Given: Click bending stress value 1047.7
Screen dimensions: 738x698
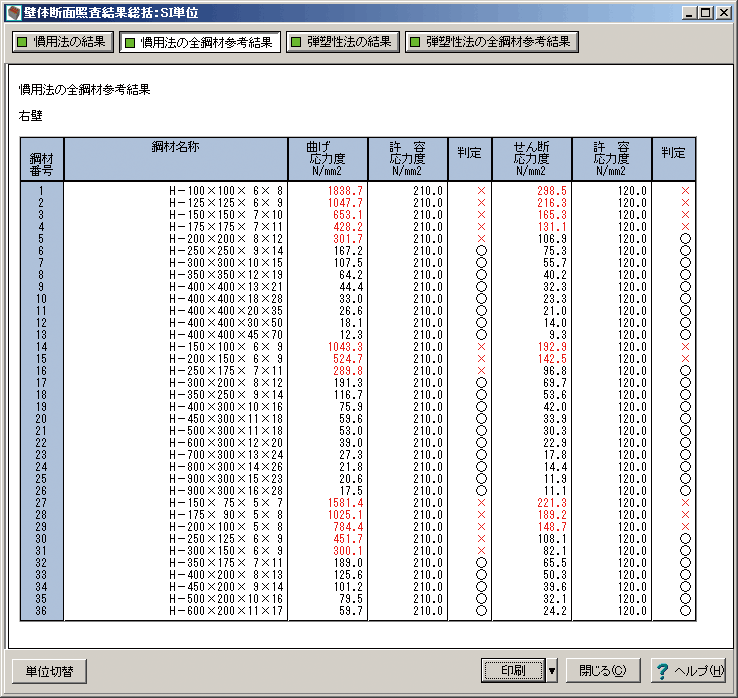Looking at the screenshot, I should [345, 203].
